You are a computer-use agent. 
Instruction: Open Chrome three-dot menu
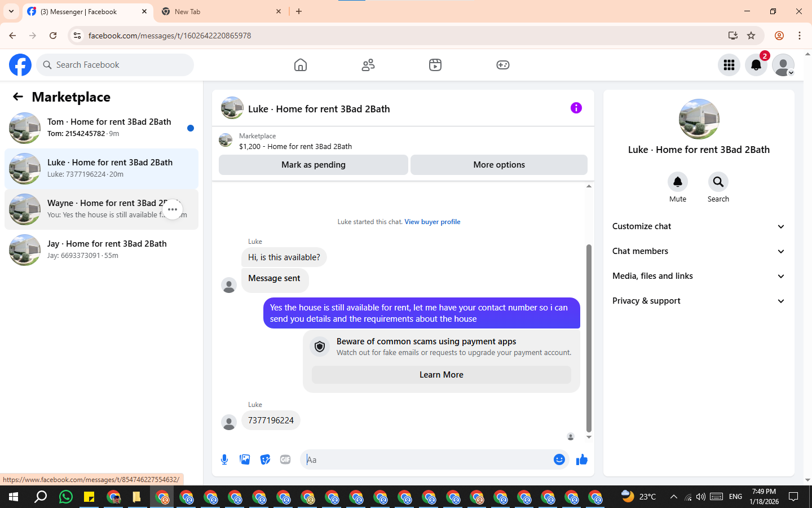(x=800, y=36)
